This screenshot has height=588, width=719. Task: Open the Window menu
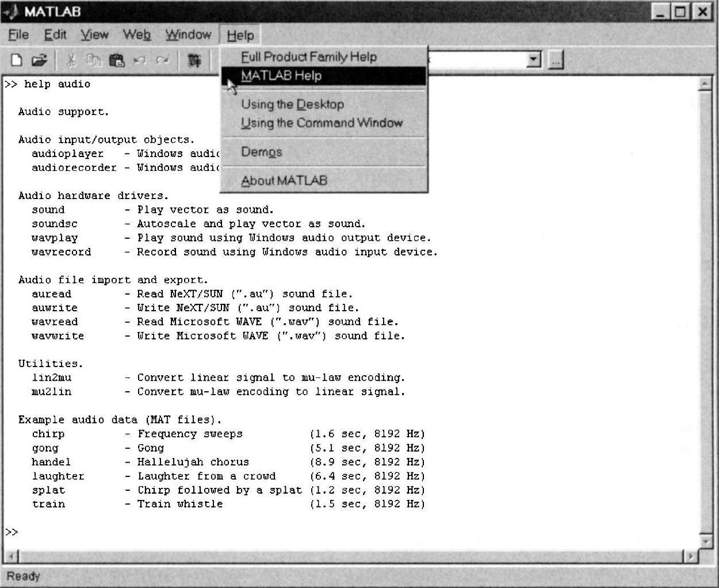[188, 35]
